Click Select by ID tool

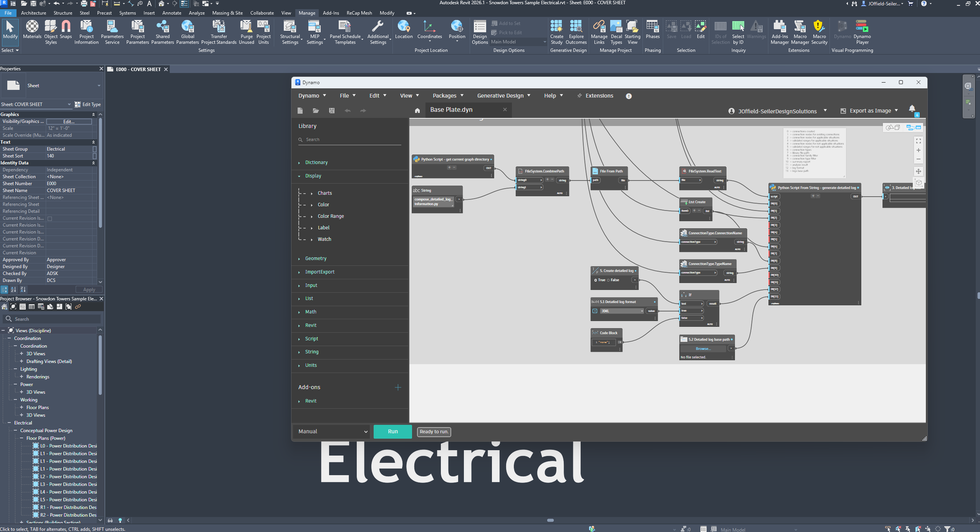coord(738,32)
